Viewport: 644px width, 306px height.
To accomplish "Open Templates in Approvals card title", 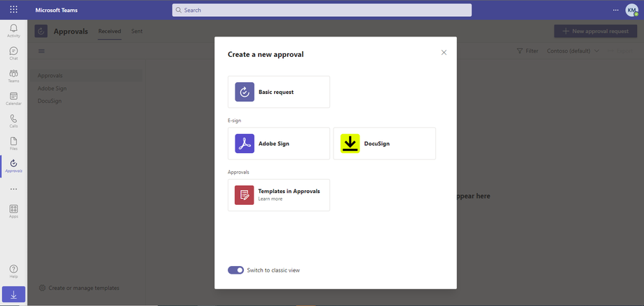I will pos(289,191).
